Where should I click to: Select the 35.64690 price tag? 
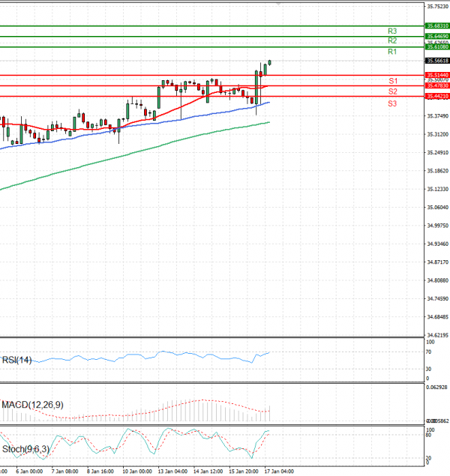[x=437, y=37]
